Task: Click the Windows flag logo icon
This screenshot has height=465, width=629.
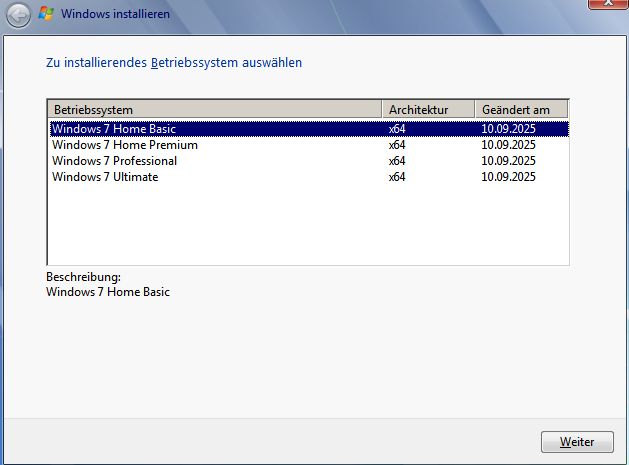Action: click(x=46, y=14)
